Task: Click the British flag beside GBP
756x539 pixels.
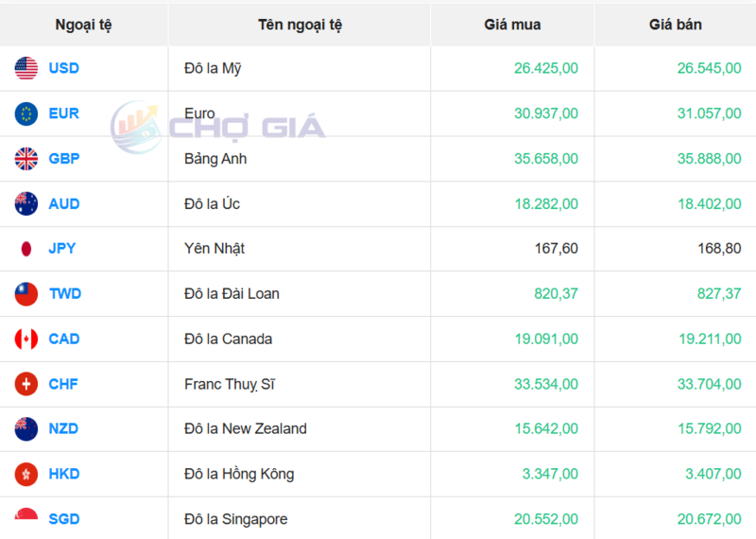Action: (26, 159)
